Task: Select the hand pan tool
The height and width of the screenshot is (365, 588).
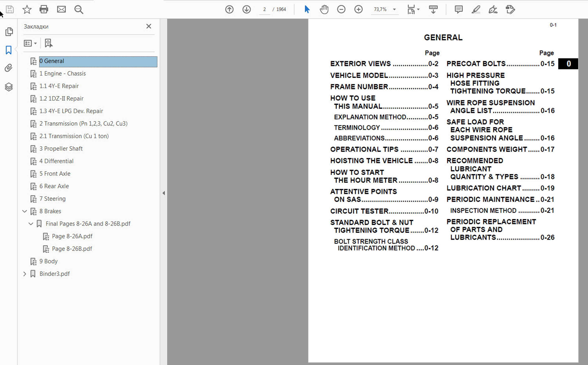Action: pyautogui.click(x=324, y=9)
